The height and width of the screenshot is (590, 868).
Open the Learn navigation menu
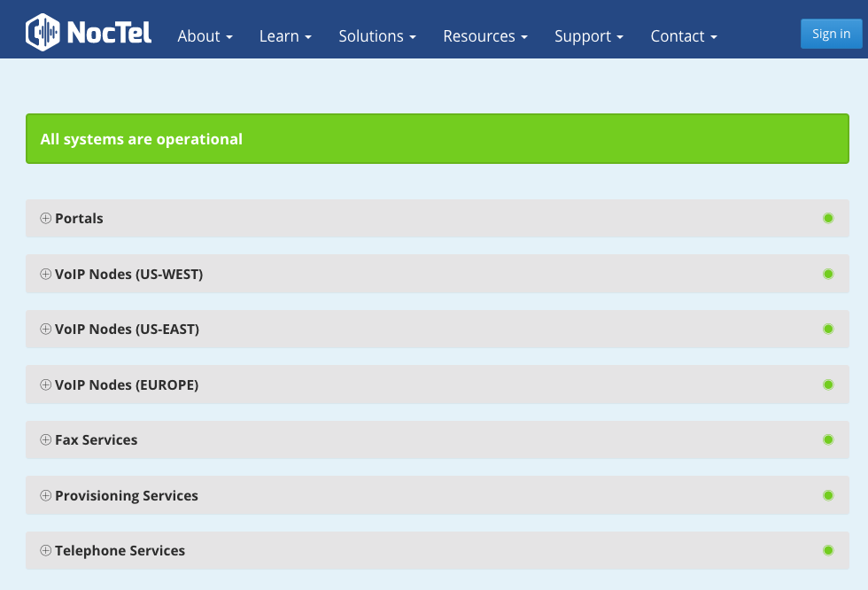(285, 36)
